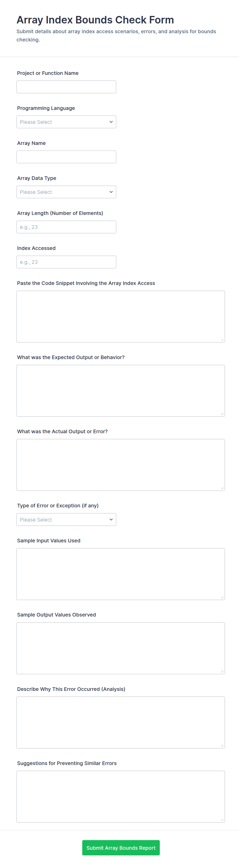
Task: Click the chevron arrow in Programming Language
Action: (x=111, y=122)
